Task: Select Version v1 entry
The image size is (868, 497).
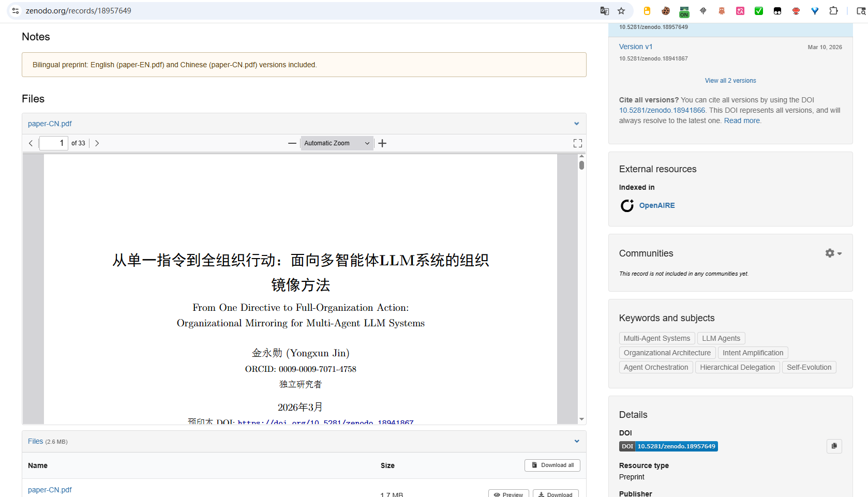Action: [636, 47]
